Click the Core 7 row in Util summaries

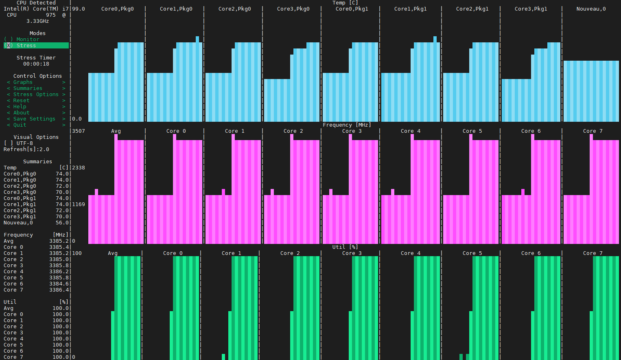pos(36,357)
